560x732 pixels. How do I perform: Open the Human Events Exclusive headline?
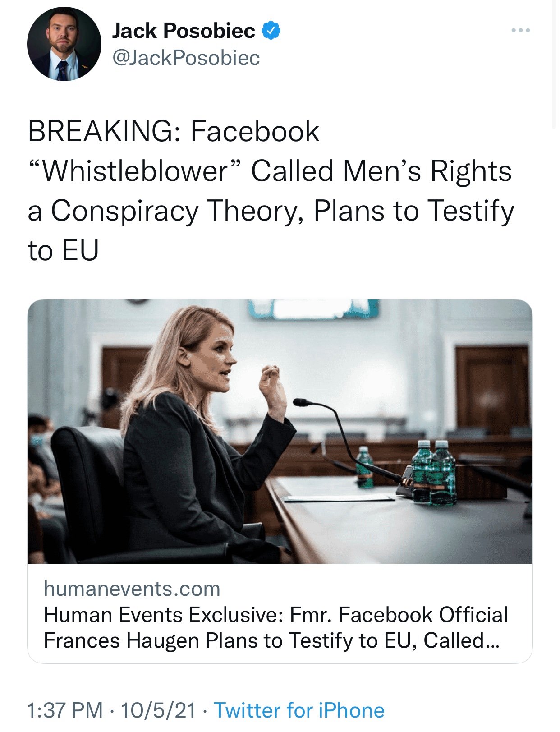pos(276,614)
